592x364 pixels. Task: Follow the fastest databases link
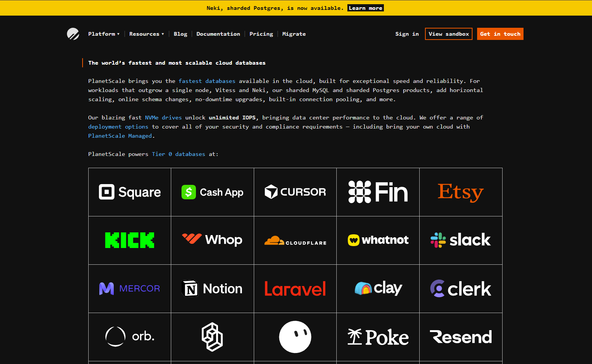click(x=207, y=81)
